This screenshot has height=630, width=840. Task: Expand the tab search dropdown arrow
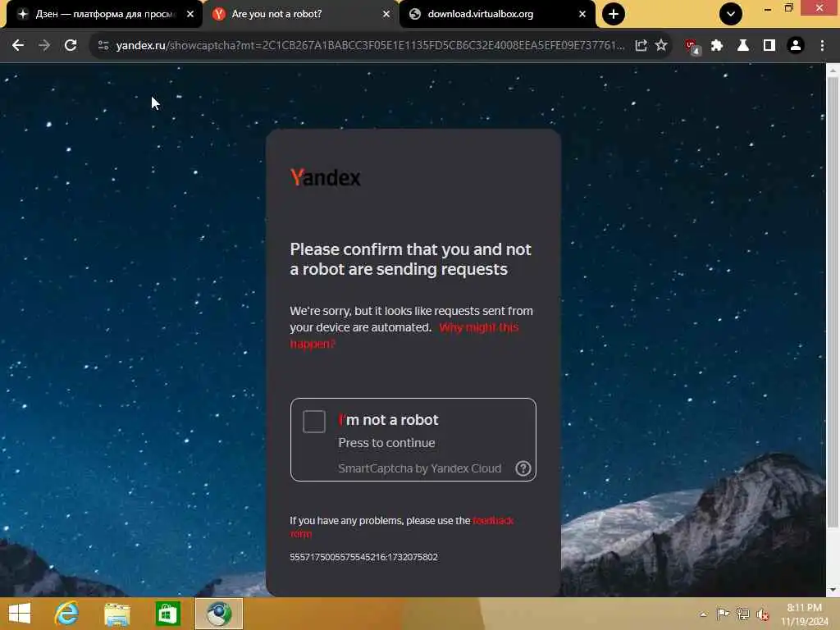pos(731,14)
